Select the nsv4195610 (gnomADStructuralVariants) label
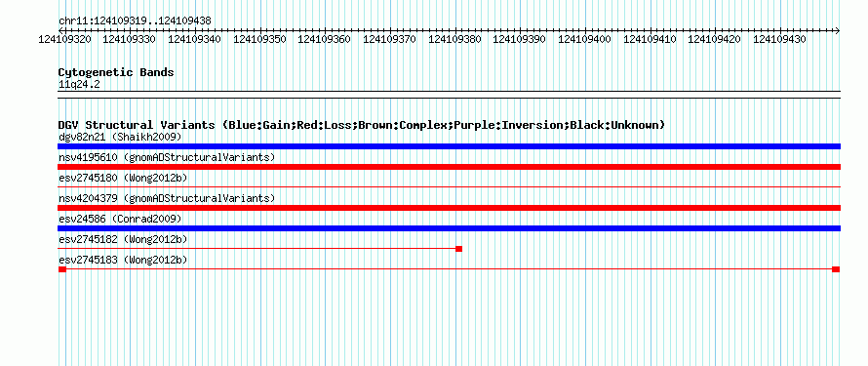This screenshot has height=366, width=868. 167,157
